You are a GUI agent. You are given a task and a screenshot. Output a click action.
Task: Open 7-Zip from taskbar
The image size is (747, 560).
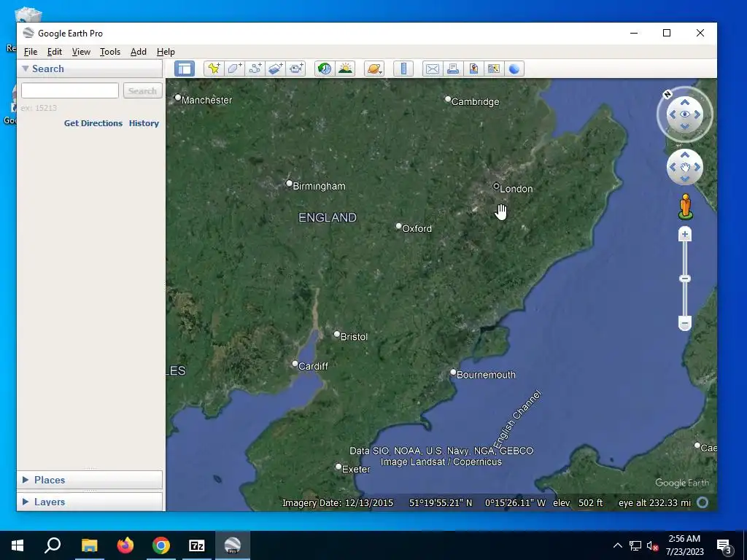pos(197,545)
